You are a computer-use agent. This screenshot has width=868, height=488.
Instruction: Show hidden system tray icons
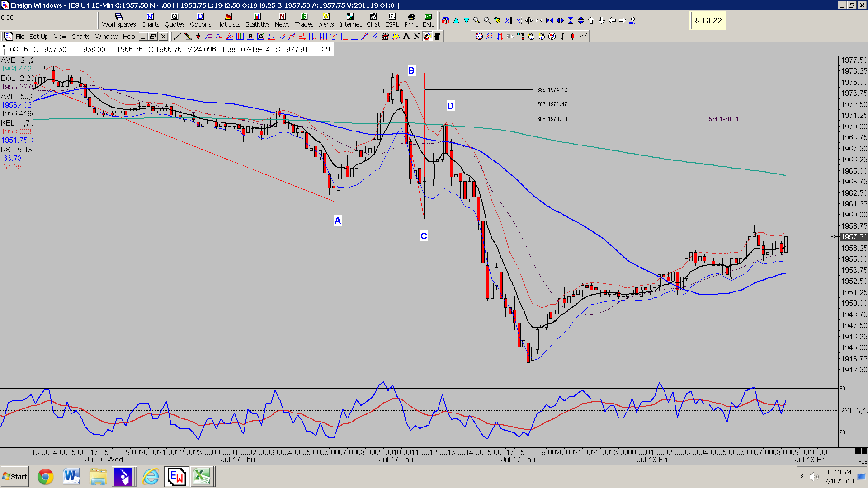tap(802, 476)
